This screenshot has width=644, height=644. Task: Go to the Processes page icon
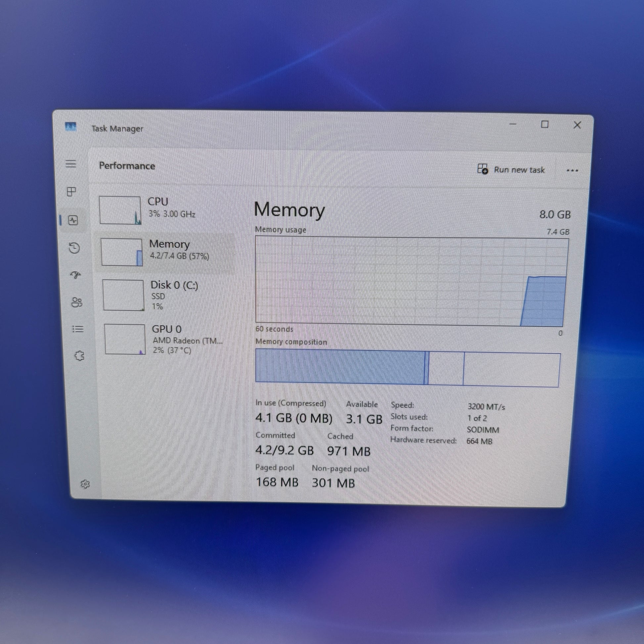[72, 191]
